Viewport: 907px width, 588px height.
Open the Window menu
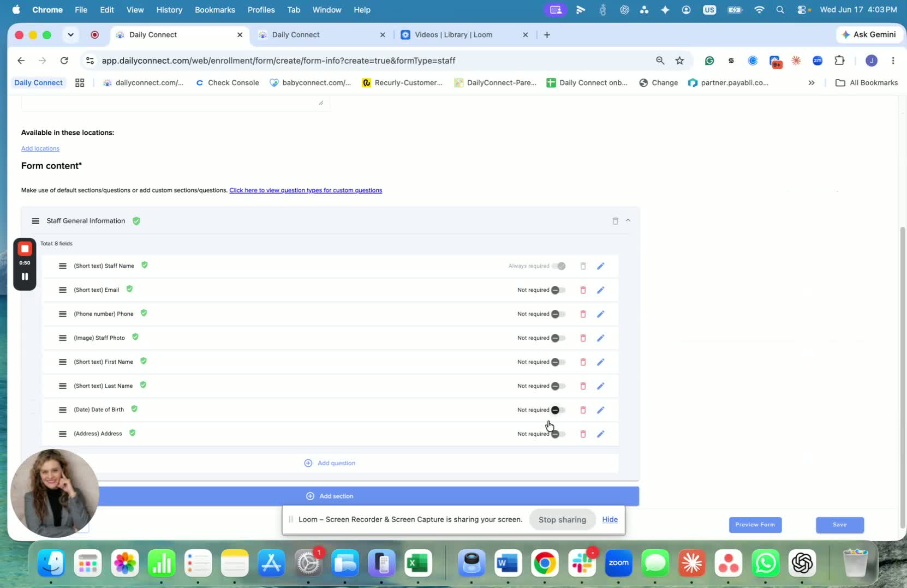[327, 10]
